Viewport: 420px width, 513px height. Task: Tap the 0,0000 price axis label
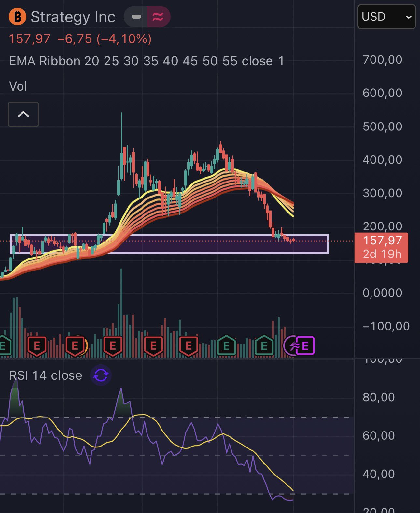click(383, 293)
